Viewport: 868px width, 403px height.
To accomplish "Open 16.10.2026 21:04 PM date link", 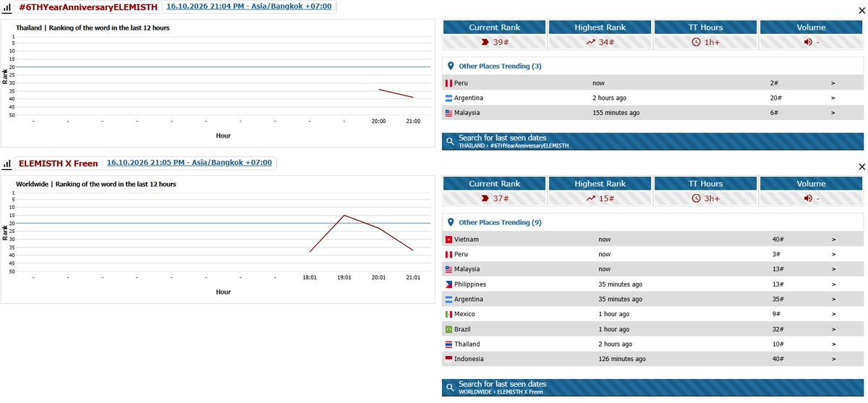I will pos(250,7).
